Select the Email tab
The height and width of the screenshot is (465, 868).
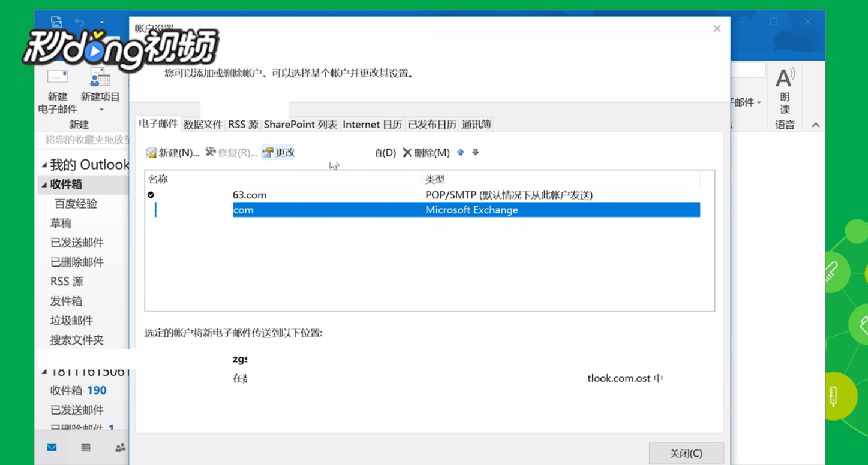click(158, 123)
